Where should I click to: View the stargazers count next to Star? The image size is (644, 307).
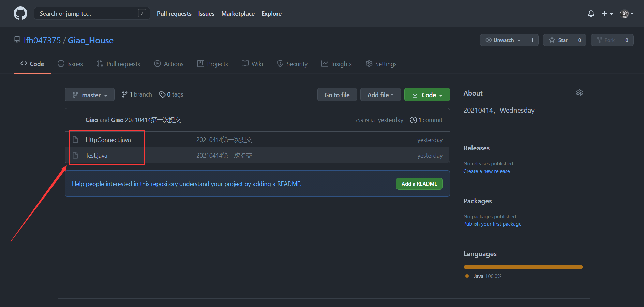pyautogui.click(x=580, y=40)
